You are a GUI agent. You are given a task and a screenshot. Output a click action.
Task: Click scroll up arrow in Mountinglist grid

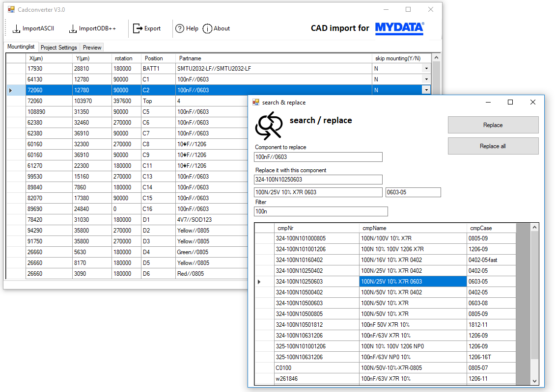(437, 57)
